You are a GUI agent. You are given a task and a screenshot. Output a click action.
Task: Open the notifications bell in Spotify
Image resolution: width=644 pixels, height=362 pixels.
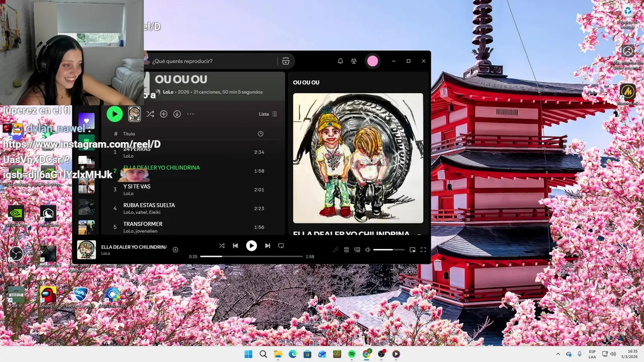click(x=340, y=61)
